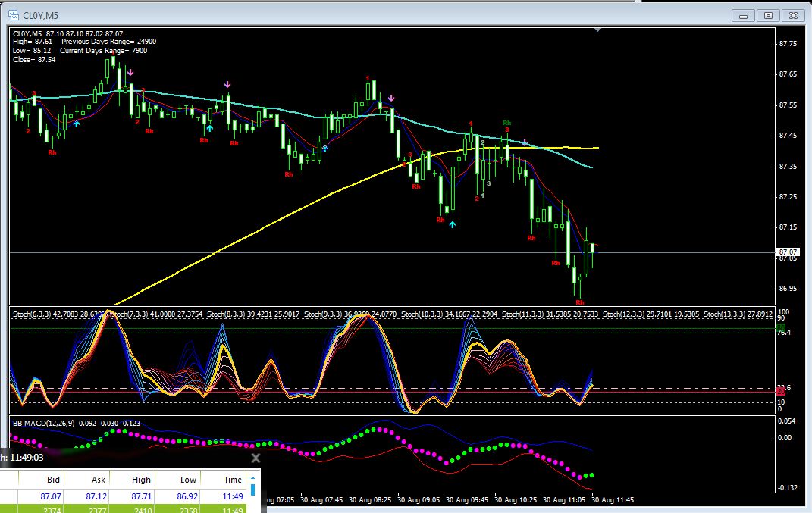Click the CL0Y,M5 chart window icon
812x513 pixels.
pyautogui.click(x=14, y=15)
